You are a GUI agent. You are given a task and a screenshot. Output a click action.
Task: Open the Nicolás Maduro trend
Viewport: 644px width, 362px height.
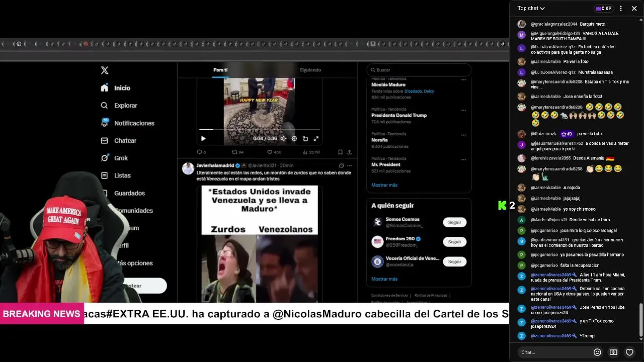pos(388,85)
